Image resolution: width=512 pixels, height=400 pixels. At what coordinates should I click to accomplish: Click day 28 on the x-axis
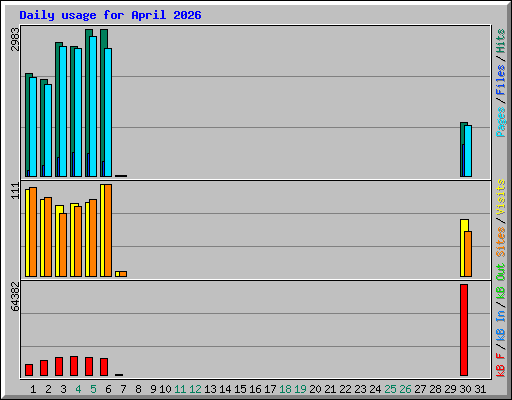(435, 389)
